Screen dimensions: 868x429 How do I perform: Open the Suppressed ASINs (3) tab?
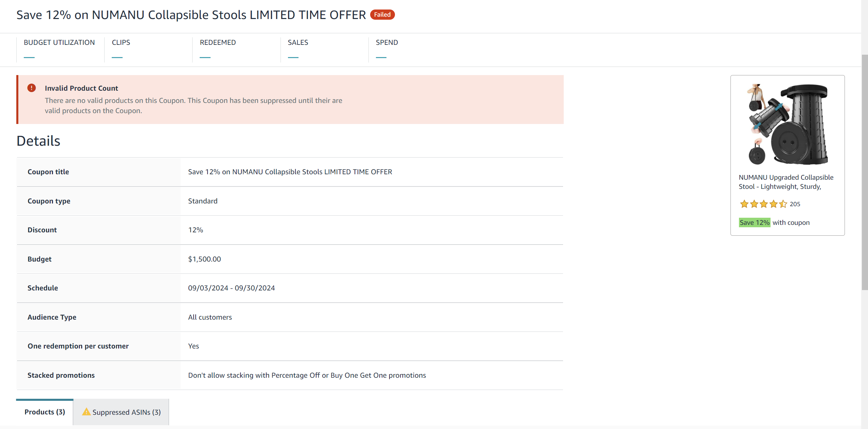click(121, 412)
